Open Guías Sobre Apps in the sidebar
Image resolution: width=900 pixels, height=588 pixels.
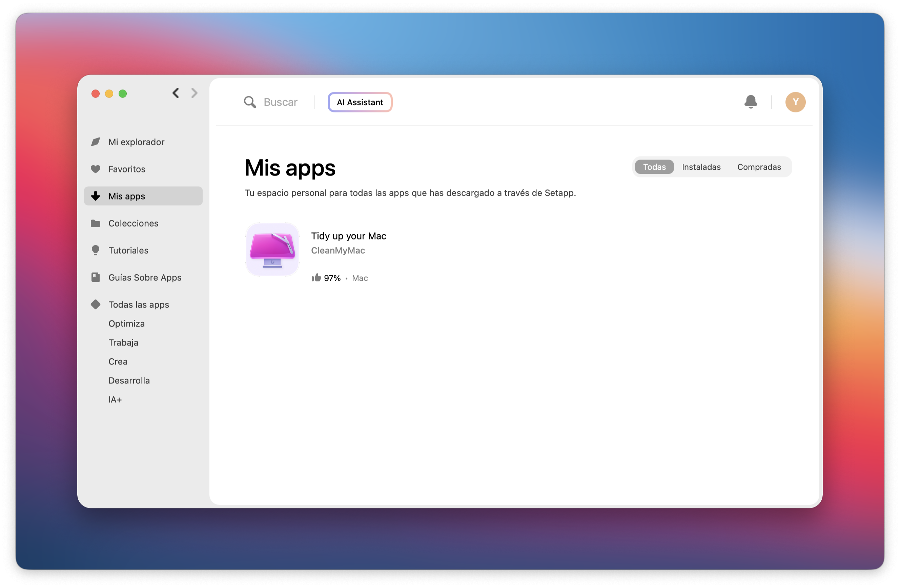coord(143,277)
